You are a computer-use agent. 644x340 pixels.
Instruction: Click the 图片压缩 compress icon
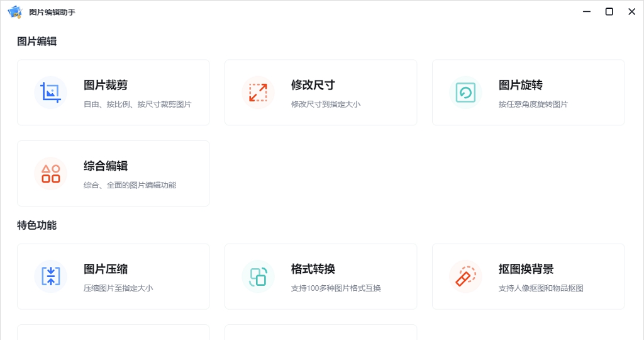50,276
